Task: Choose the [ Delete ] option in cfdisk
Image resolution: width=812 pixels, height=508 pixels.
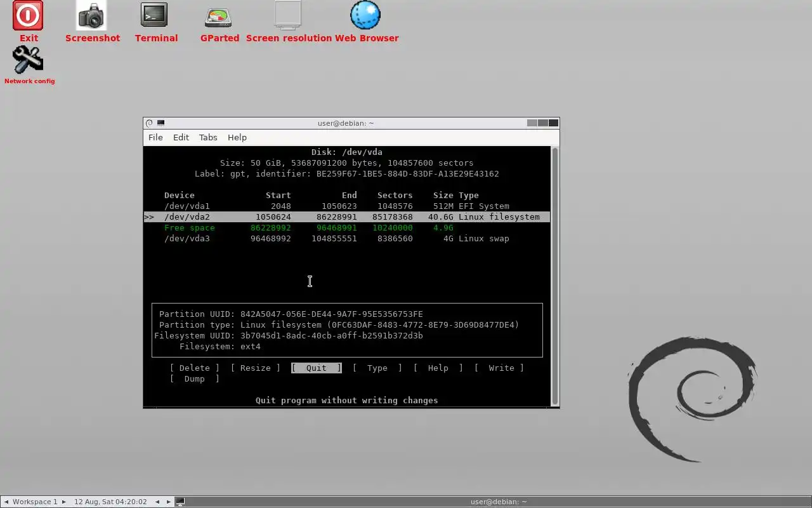Action: coord(195,368)
